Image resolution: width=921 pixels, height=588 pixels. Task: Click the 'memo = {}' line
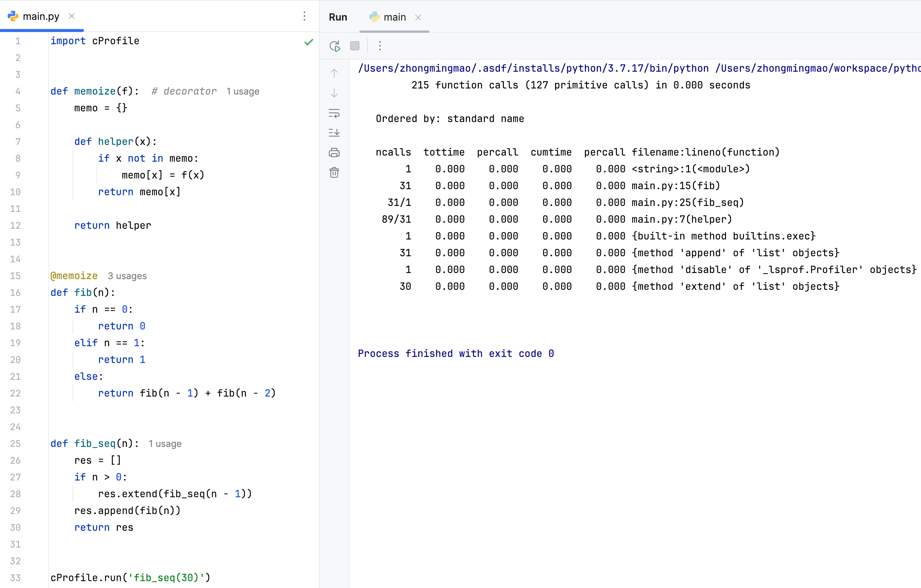(101, 108)
